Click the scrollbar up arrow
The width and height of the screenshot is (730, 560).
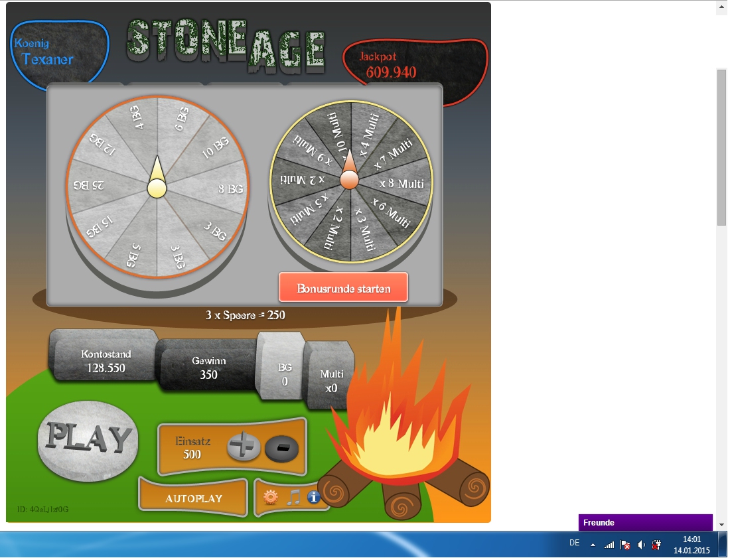tap(721, 7)
